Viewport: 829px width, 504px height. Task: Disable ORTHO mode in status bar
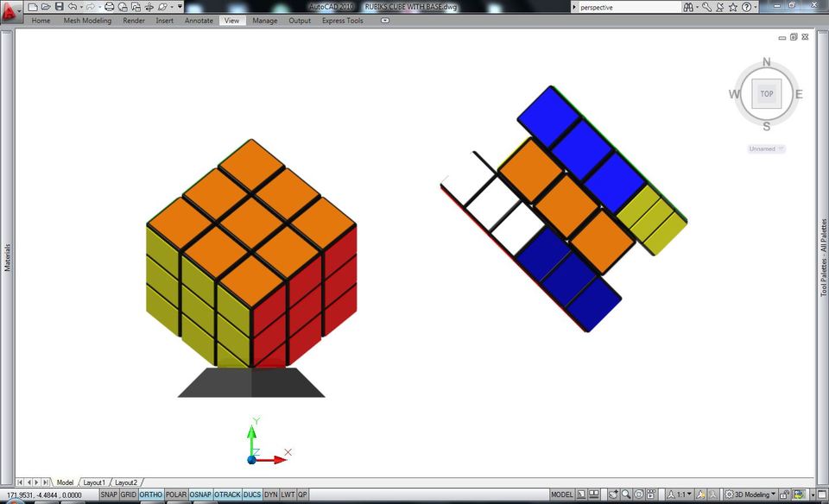tap(151, 495)
